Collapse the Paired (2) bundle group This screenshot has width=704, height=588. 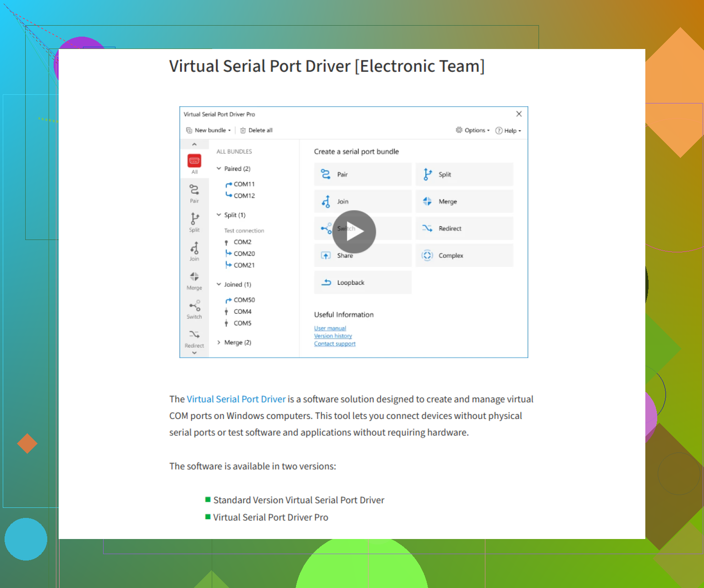(x=219, y=169)
